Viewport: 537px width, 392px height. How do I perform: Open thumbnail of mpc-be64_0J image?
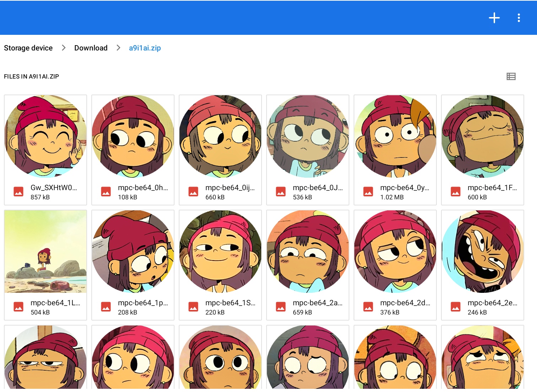click(308, 136)
